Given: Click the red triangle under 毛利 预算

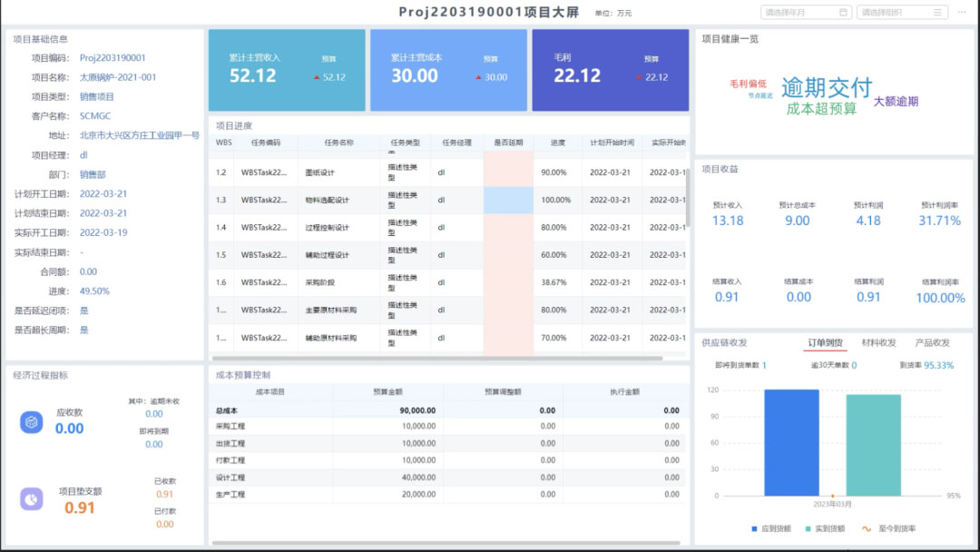Looking at the screenshot, I should (640, 77).
